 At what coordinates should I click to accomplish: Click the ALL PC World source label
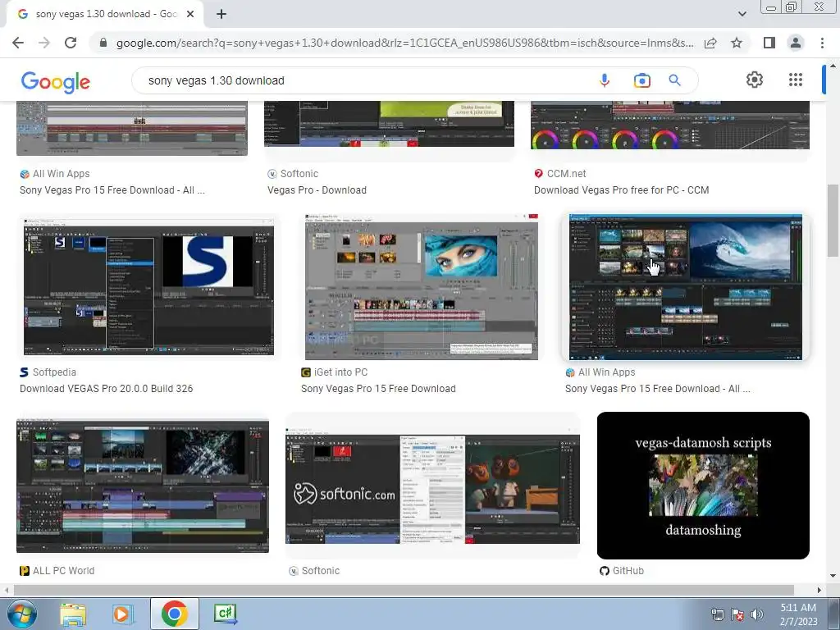[x=63, y=571]
